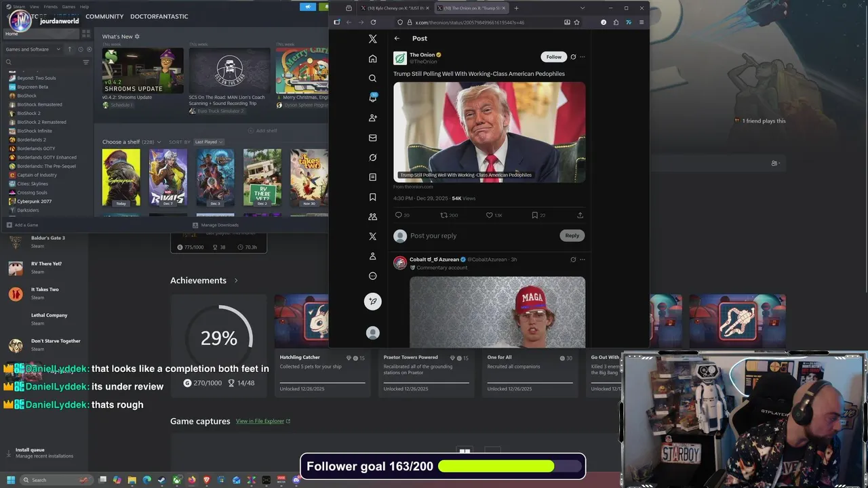Open DOCTORFANTASTIC profile tab

coord(159,16)
